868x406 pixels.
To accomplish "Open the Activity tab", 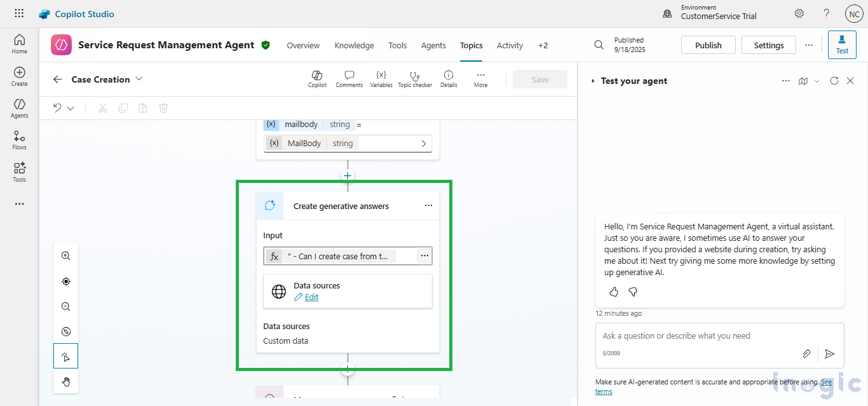I will click(x=510, y=46).
